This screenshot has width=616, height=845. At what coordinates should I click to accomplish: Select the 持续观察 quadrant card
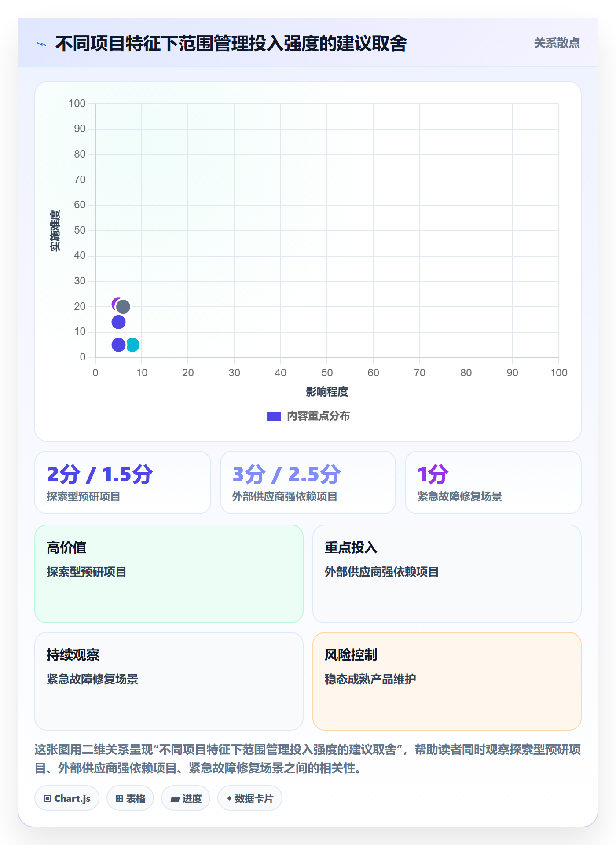tap(169, 681)
